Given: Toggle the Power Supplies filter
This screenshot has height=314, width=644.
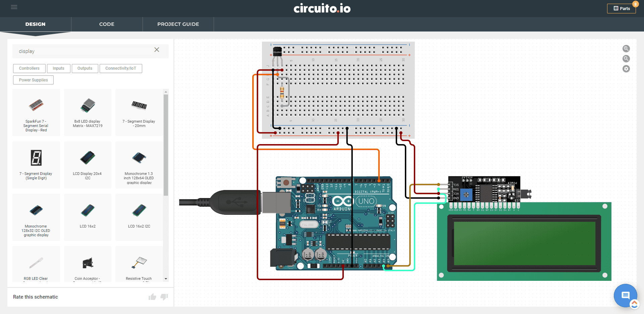Looking at the screenshot, I should (33, 80).
